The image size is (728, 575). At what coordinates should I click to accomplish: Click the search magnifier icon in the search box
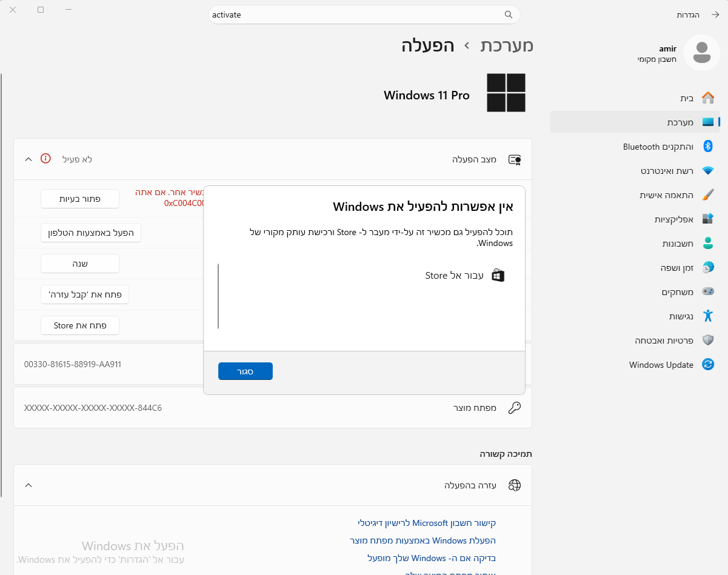click(509, 15)
